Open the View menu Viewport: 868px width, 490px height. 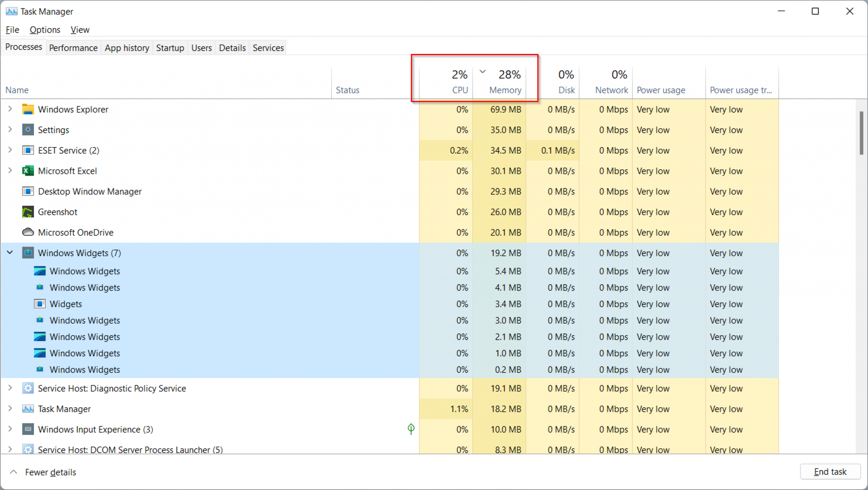coord(80,30)
